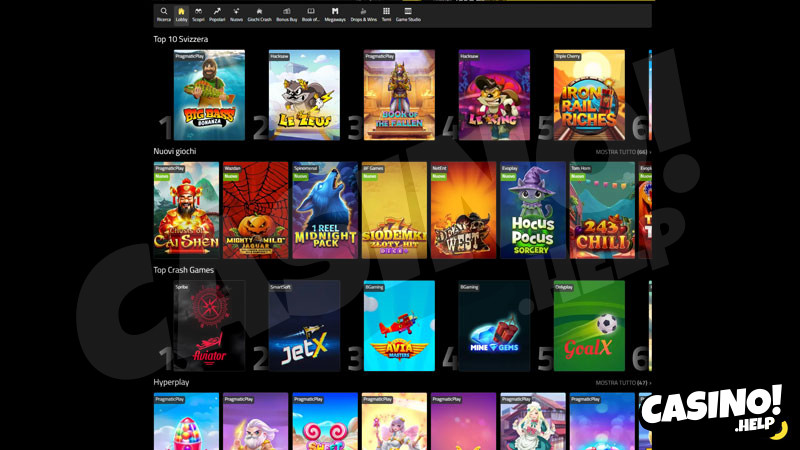Open the Megaways category
The image size is (800, 450).
[x=335, y=15]
